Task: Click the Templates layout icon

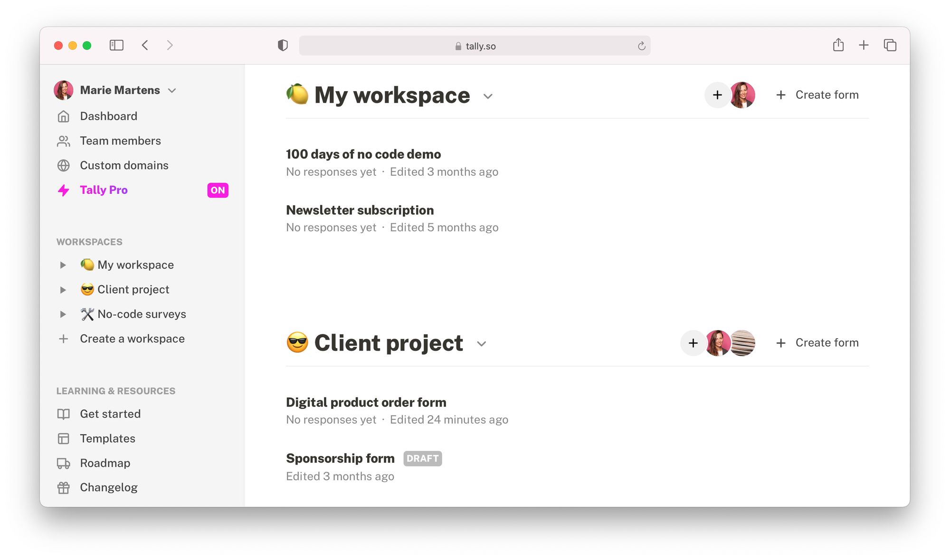Action: click(64, 438)
